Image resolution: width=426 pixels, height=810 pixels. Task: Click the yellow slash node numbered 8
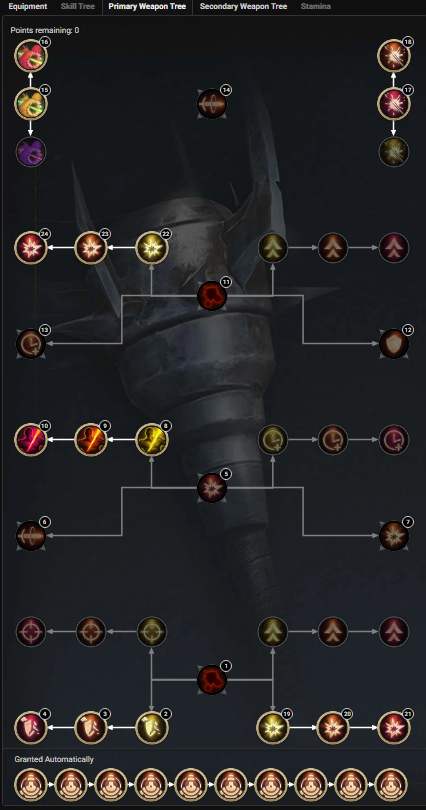(152, 440)
